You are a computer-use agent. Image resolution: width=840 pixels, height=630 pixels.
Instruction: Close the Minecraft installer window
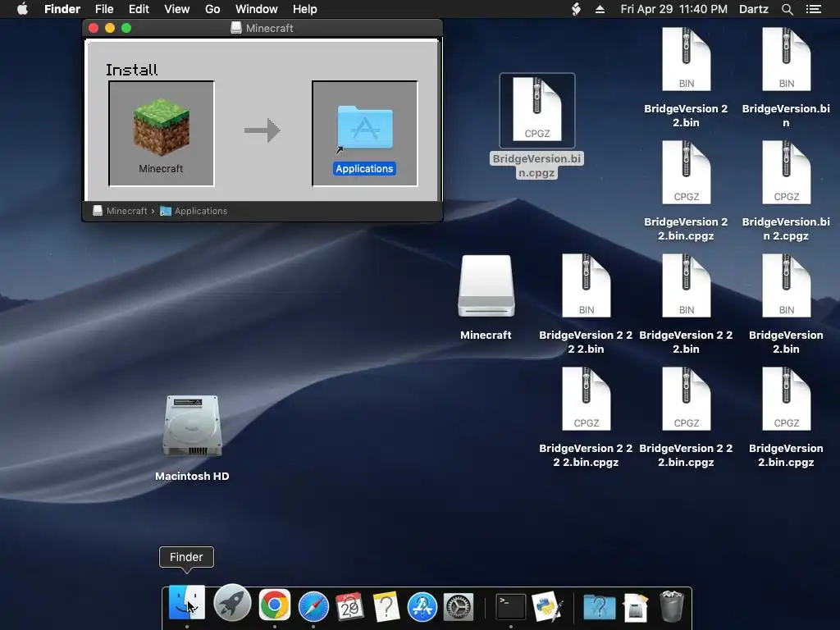click(x=94, y=28)
